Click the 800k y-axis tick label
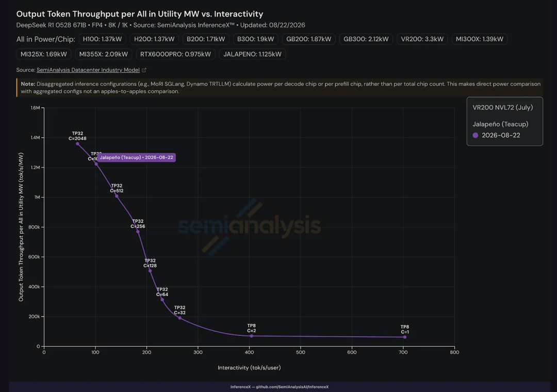 [34, 227]
